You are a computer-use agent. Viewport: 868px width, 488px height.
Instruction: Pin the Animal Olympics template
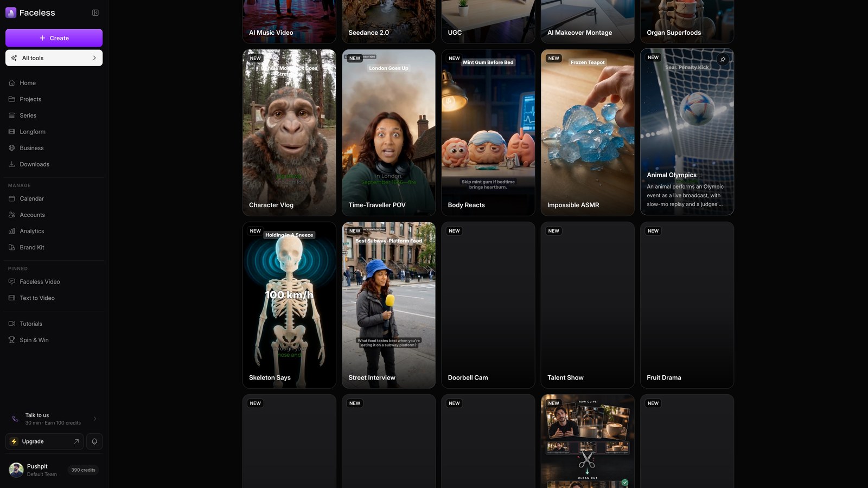(x=723, y=59)
